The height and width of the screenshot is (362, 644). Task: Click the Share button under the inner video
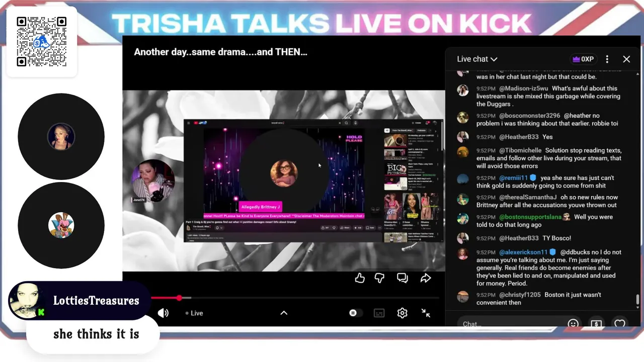346,228
